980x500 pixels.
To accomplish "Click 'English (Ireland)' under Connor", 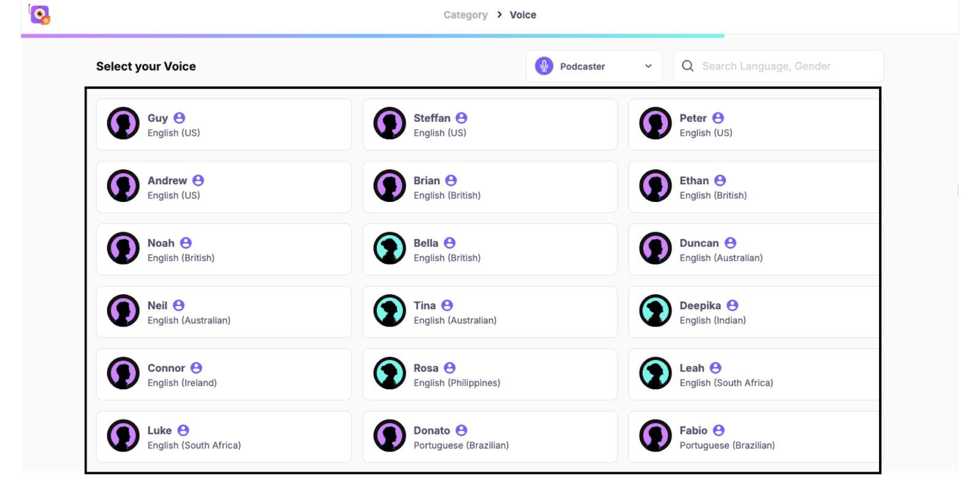I will [x=183, y=382].
